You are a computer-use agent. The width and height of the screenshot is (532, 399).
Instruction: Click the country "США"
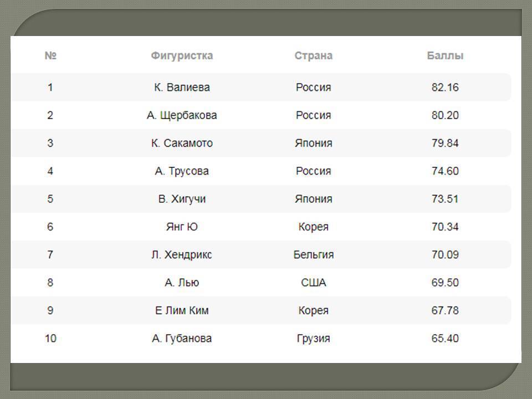[313, 283]
